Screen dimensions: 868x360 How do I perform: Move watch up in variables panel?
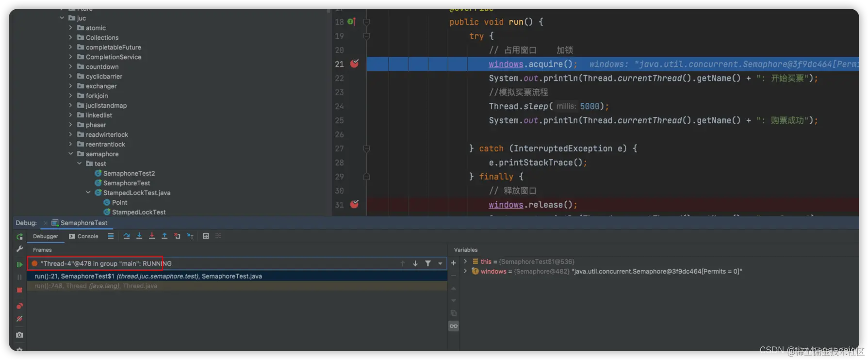tap(454, 288)
